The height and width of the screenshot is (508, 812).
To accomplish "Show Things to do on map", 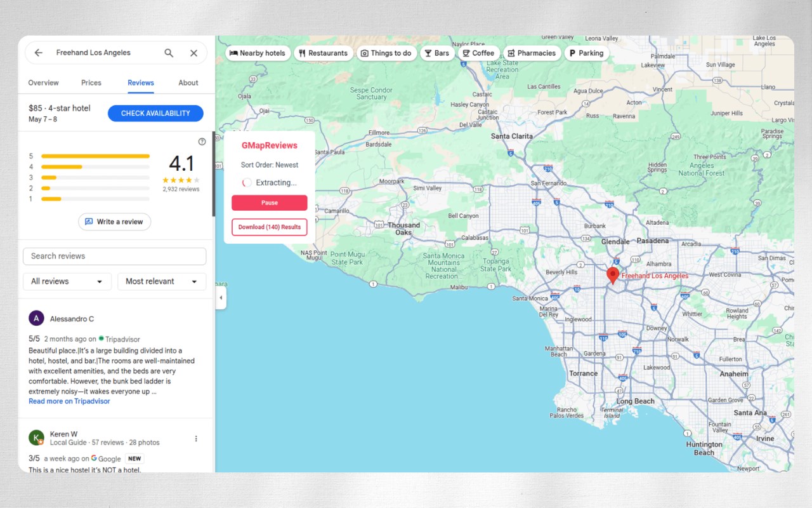I will [x=386, y=53].
